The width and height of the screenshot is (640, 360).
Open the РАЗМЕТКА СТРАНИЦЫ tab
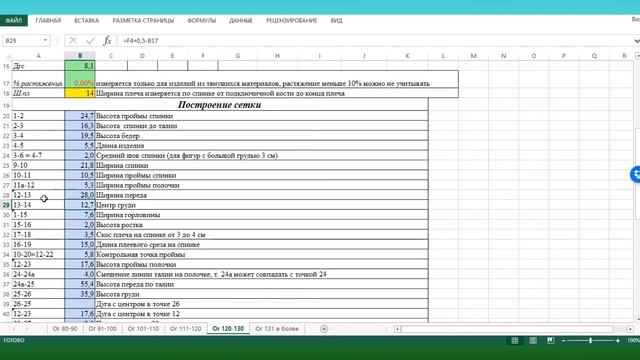coord(143,20)
